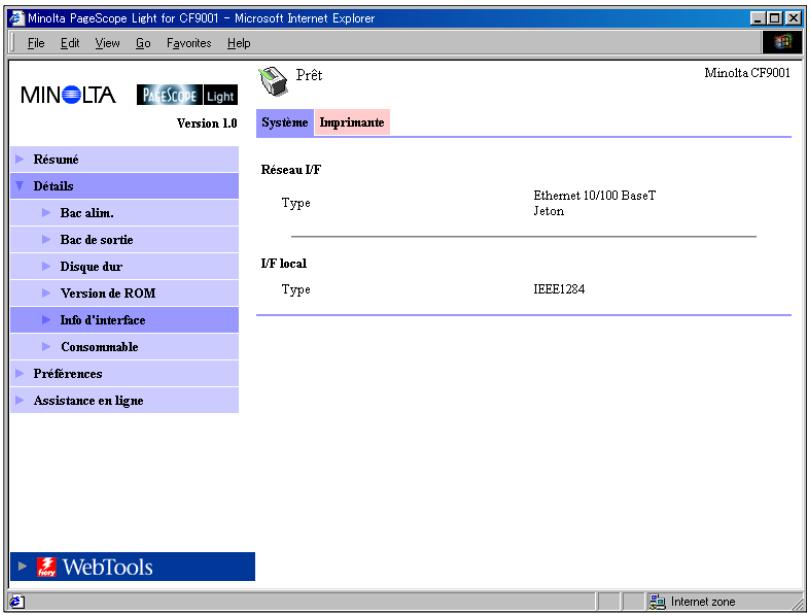Click the Jeton value

(x=549, y=211)
